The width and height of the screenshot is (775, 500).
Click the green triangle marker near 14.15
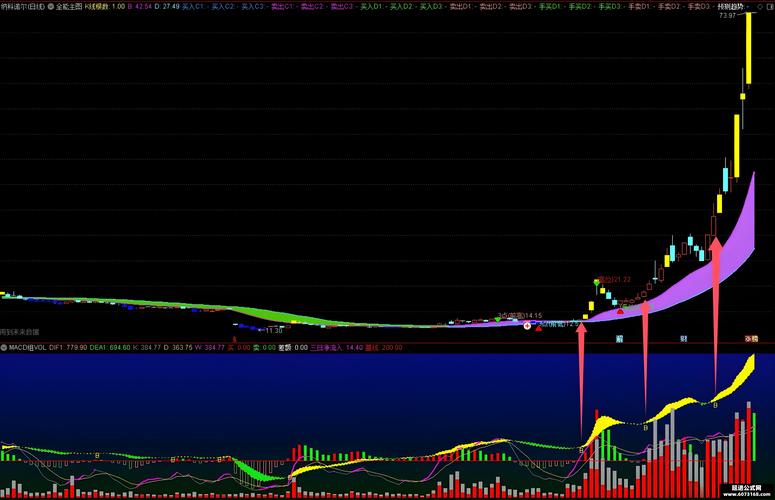(498, 320)
